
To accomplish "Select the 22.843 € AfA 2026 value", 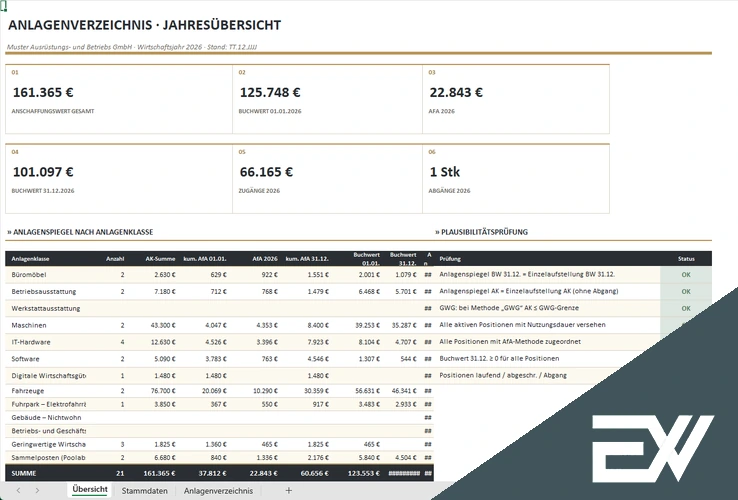I will coord(456,92).
